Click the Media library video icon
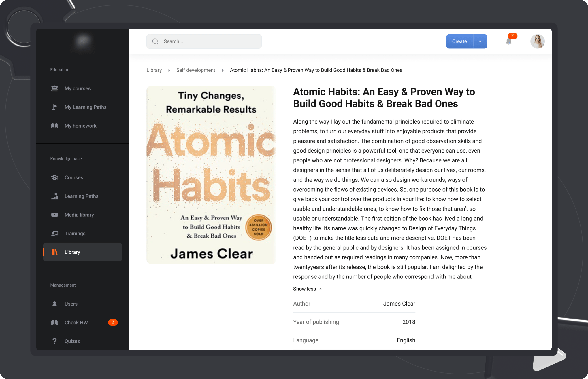This screenshot has width=588, height=379. pos(54,215)
